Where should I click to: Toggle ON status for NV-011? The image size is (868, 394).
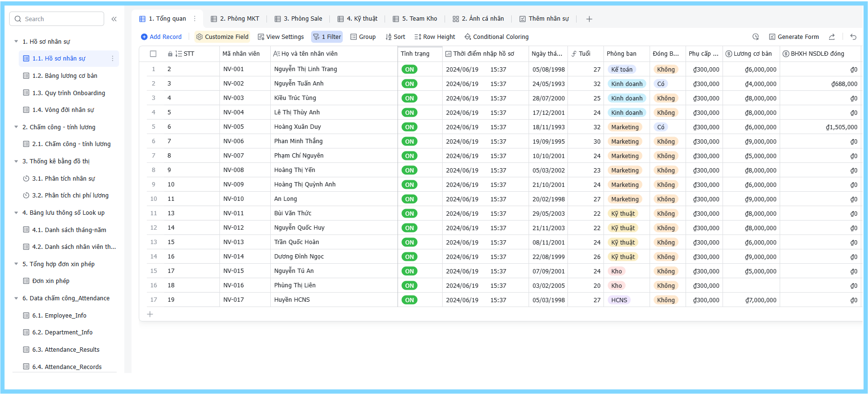pyautogui.click(x=410, y=214)
